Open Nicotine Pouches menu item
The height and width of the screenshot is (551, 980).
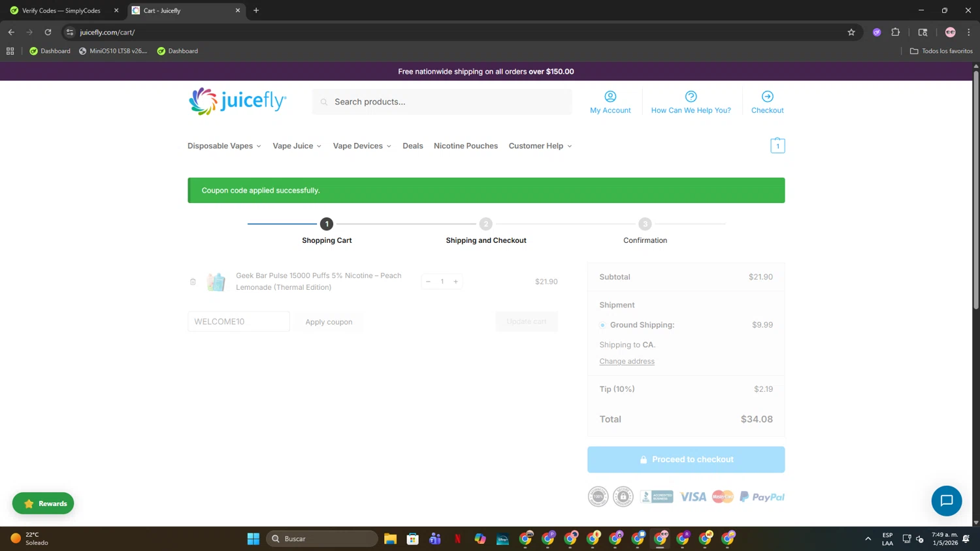point(466,146)
